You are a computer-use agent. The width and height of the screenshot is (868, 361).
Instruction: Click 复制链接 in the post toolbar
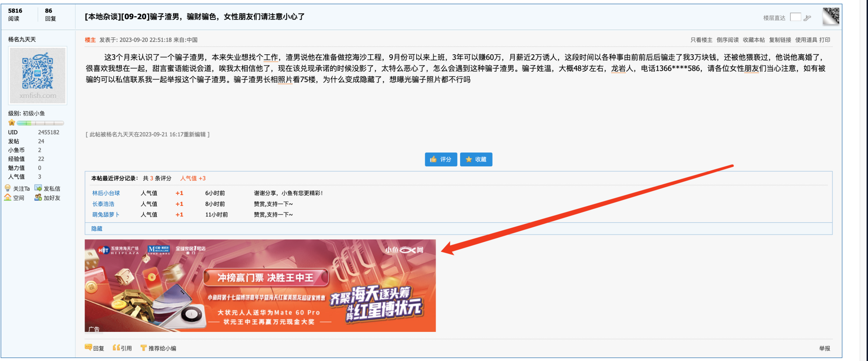pyautogui.click(x=780, y=40)
